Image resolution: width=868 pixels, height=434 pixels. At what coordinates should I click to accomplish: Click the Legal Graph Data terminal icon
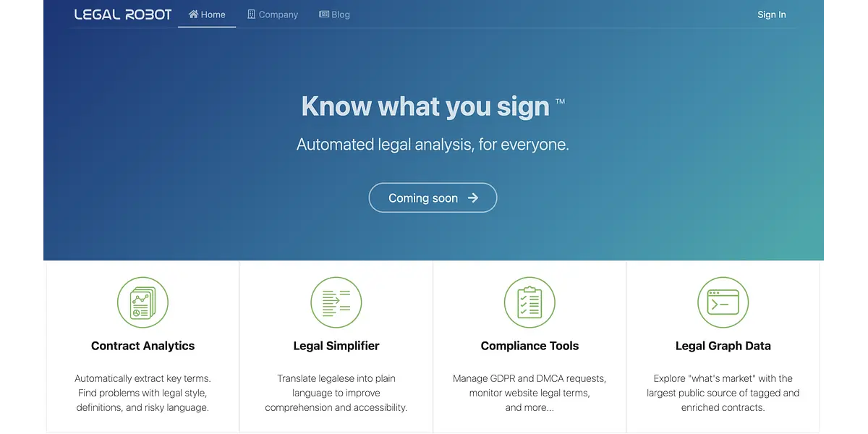coord(723,302)
